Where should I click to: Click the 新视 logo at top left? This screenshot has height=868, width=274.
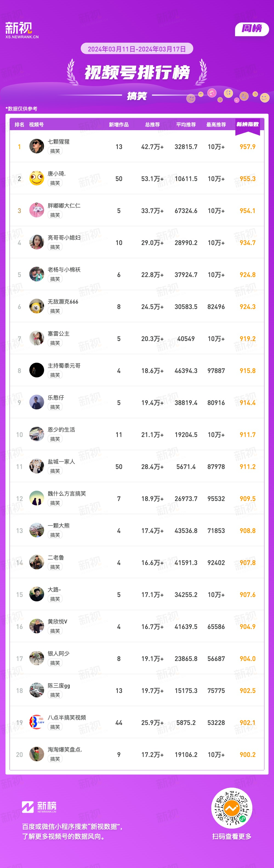(22, 30)
